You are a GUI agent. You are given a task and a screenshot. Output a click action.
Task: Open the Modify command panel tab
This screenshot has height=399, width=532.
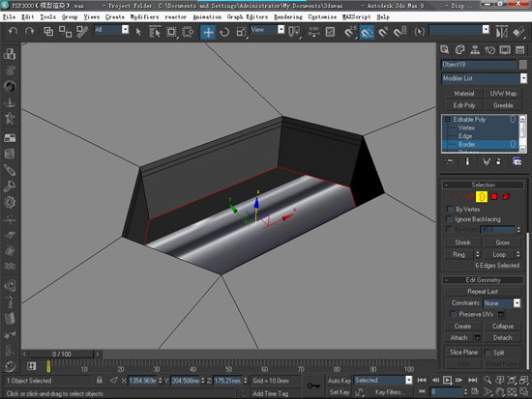[459, 50]
